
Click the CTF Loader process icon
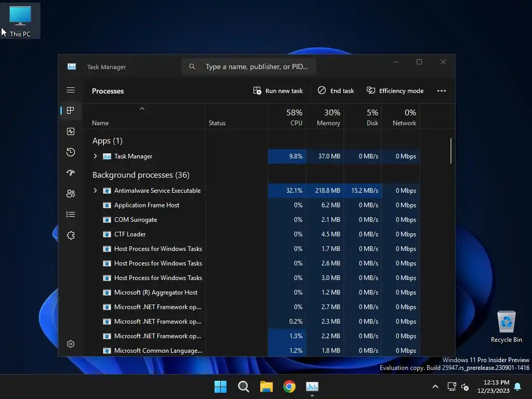click(107, 234)
